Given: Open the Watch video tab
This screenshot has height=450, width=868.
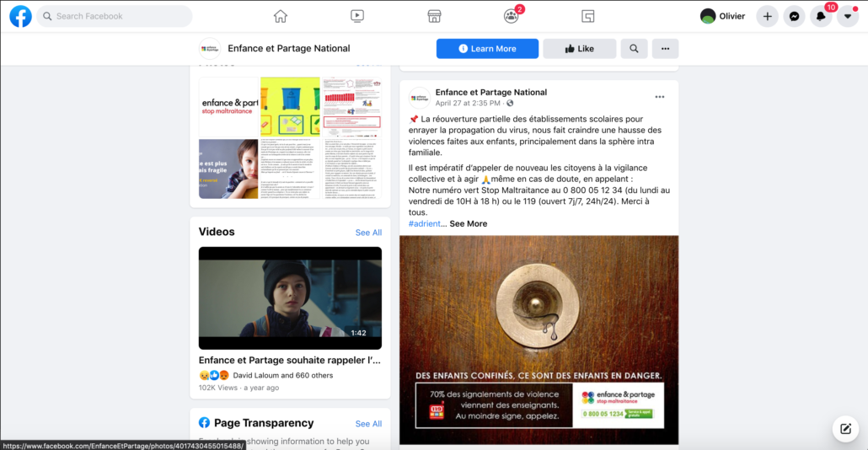Looking at the screenshot, I should tap(357, 16).
